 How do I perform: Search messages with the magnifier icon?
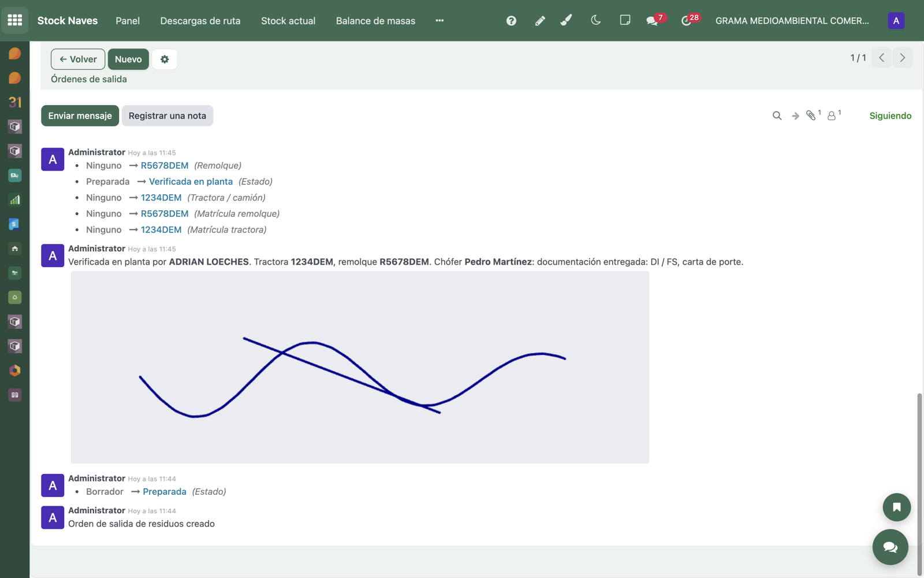[x=777, y=116]
